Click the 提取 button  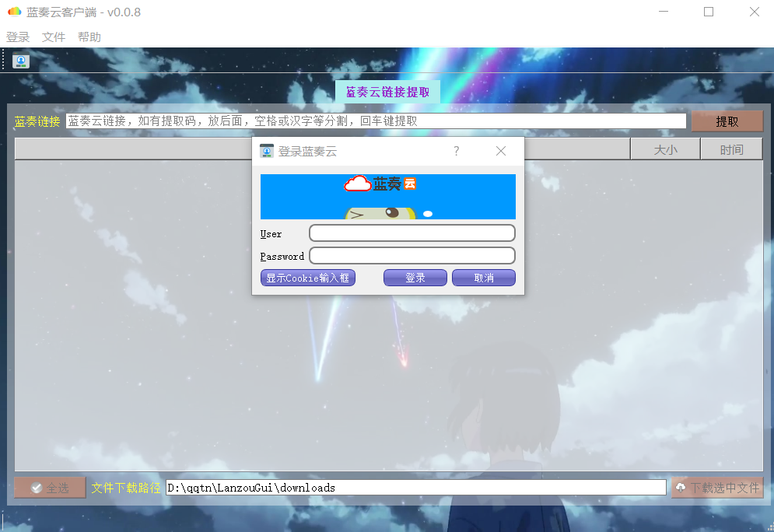coord(727,121)
